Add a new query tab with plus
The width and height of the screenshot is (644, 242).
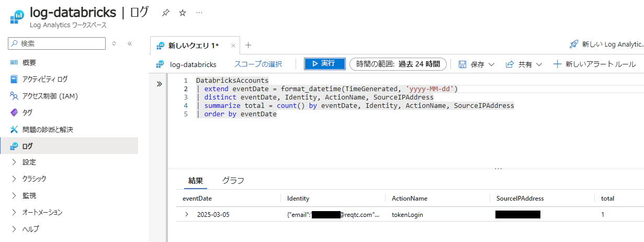(248, 45)
